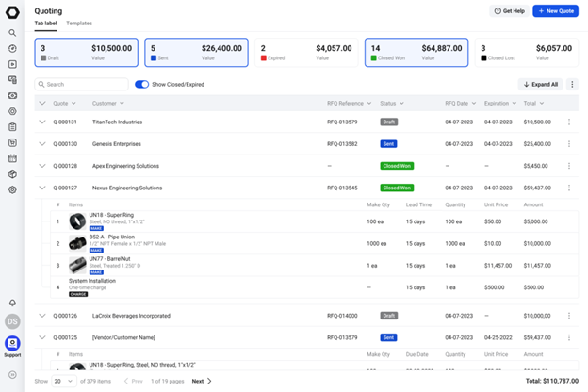Image resolution: width=588 pixels, height=392 pixels.
Task: Toggle Show Closed/Expired switch
Action: [141, 85]
